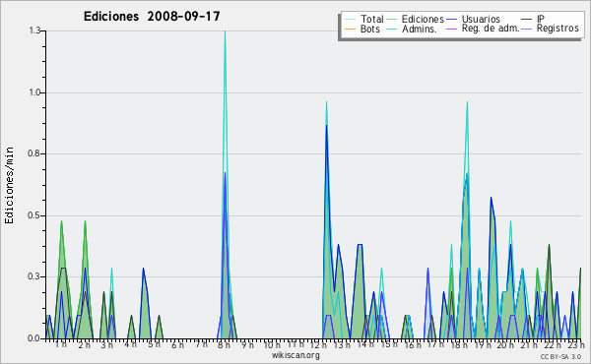Click the '17 h' x-axis label
This screenshot has height=364, width=591.
[435, 344]
